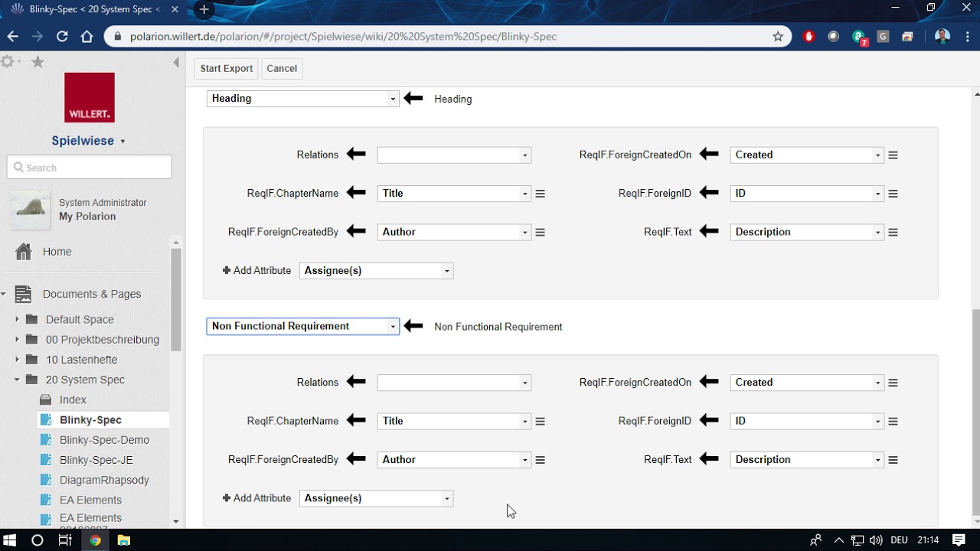Image resolution: width=980 pixels, height=551 pixels.
Task: Open Non Functional Requirement Assignee(s) dropdown
Action: click(x=376, y=498)
